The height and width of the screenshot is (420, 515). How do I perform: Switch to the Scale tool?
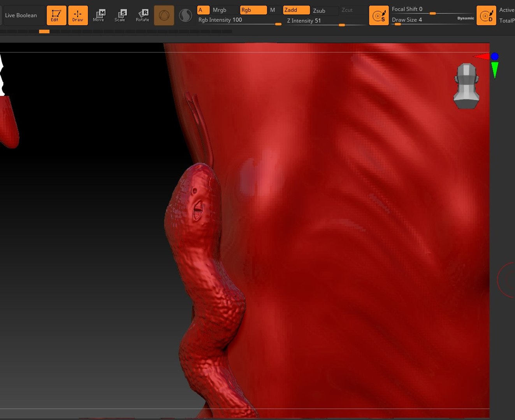coord(120,15)
